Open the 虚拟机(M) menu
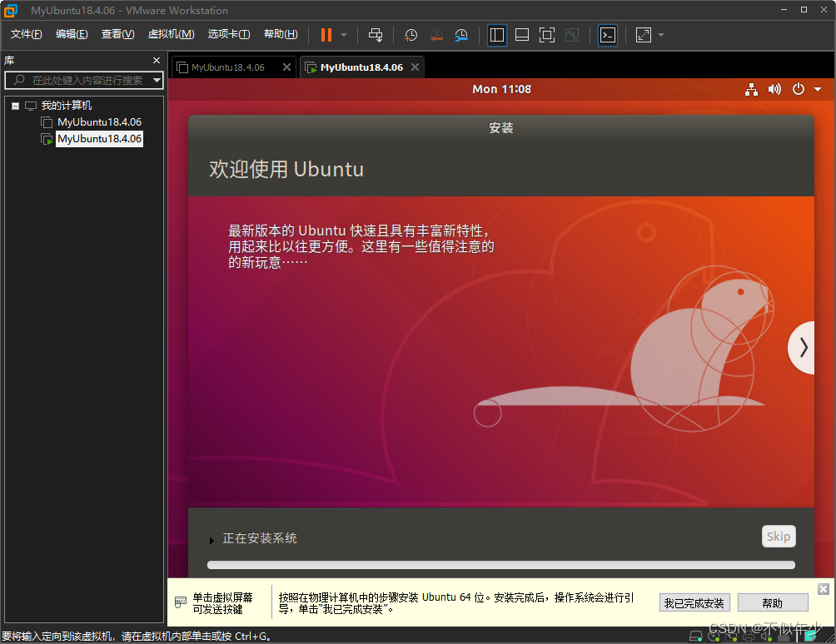This screenshot has height=644, width=836. [x=172, y=34]
